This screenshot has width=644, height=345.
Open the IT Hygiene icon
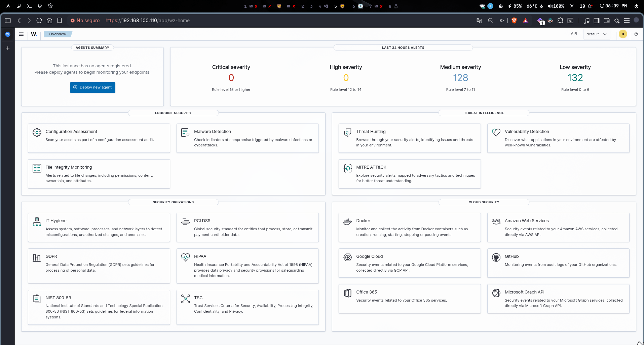pyautogui.click(x=37, y=222)
